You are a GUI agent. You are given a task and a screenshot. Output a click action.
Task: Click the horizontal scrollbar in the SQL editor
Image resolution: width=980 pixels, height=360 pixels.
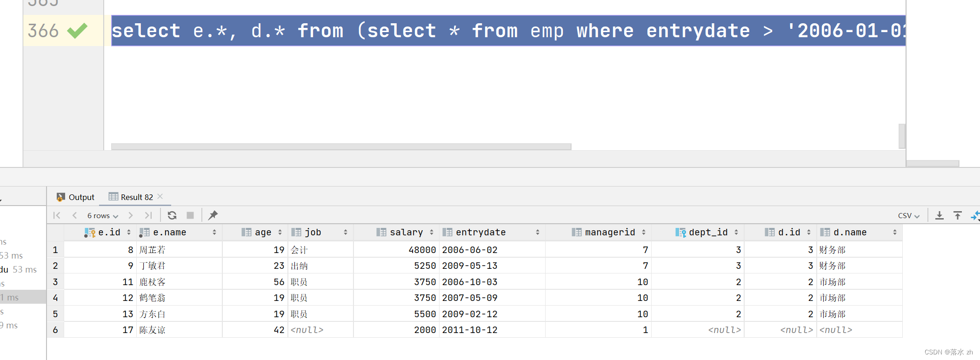point(341,147)
